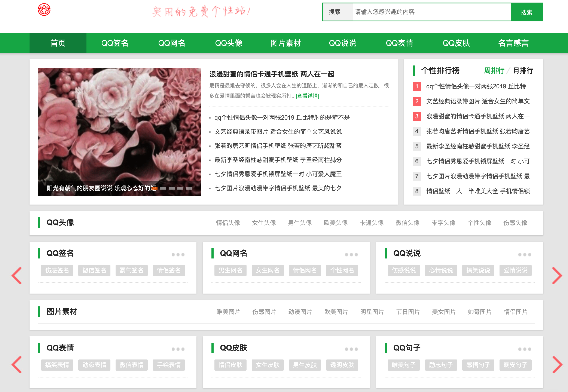Viewport: 568px width, 392px height.
Task: Open ranking item 1 qq个性情侣头像
Action: 476,86
